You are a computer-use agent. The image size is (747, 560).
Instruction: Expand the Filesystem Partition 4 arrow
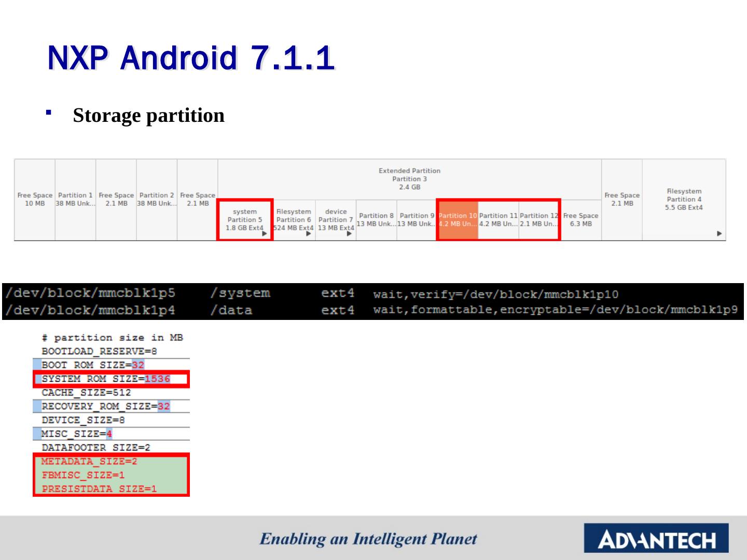click(x=719, y=234)
